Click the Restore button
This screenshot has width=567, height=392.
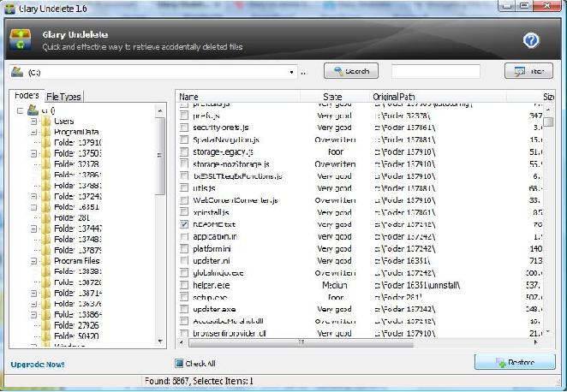[515, 362]
